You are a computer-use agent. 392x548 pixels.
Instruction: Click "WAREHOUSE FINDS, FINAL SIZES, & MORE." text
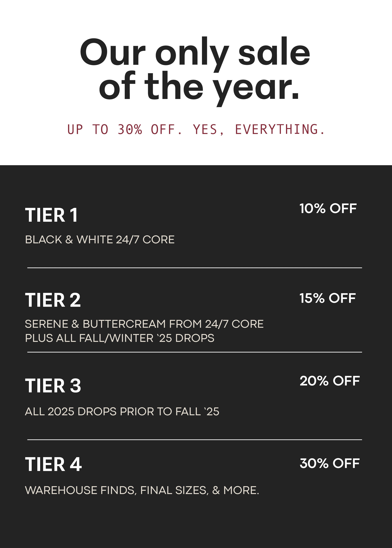pyautogui.click(x=142, y=490)
